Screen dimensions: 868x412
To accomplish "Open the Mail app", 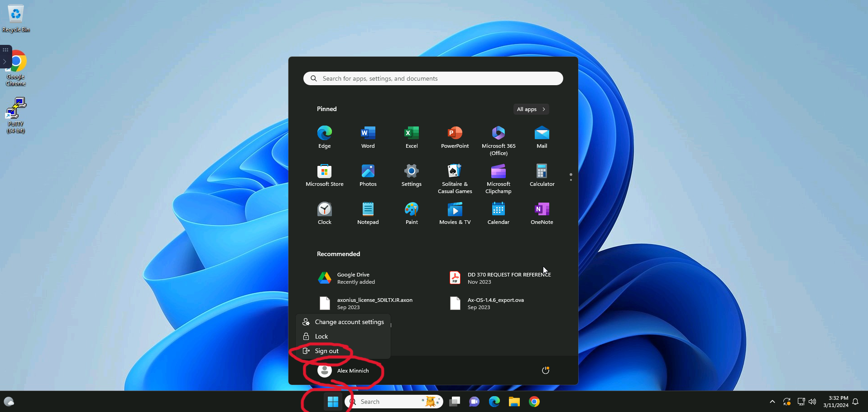I will coord(542,137).
